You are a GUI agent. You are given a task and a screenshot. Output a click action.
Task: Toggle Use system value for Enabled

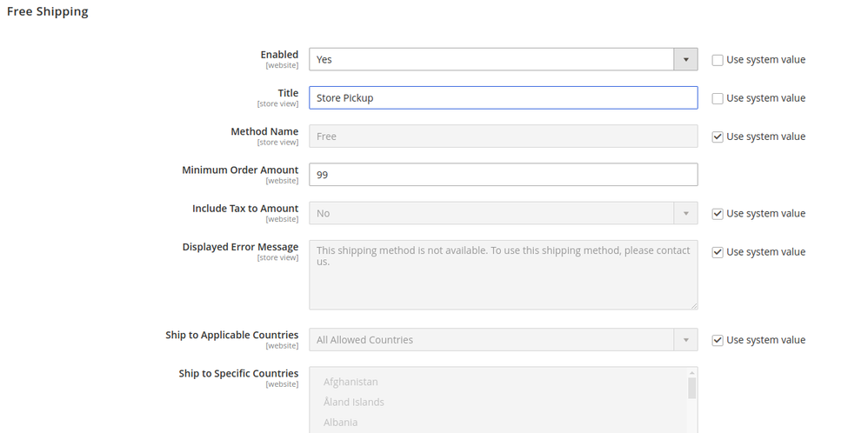[x=718, y=60]
